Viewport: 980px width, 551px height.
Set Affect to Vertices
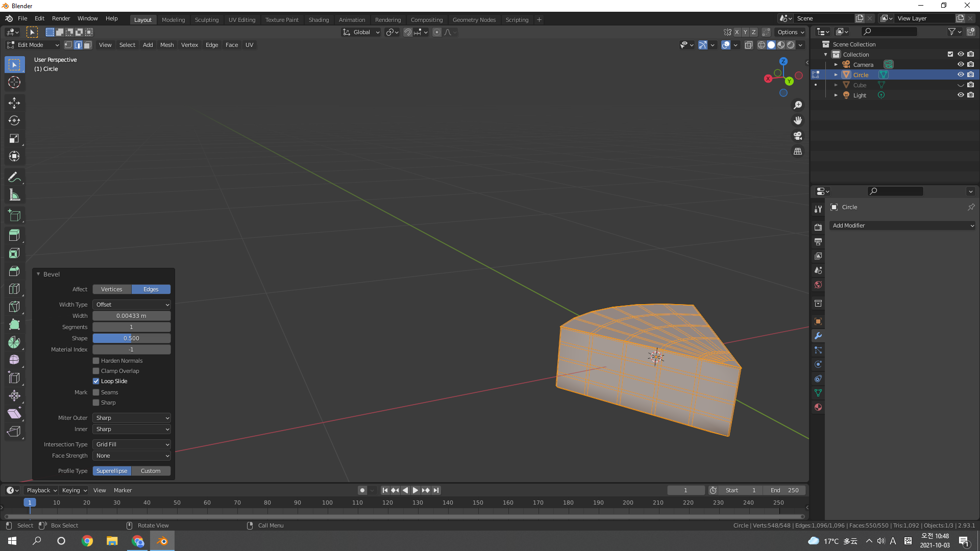pos(112,289)
